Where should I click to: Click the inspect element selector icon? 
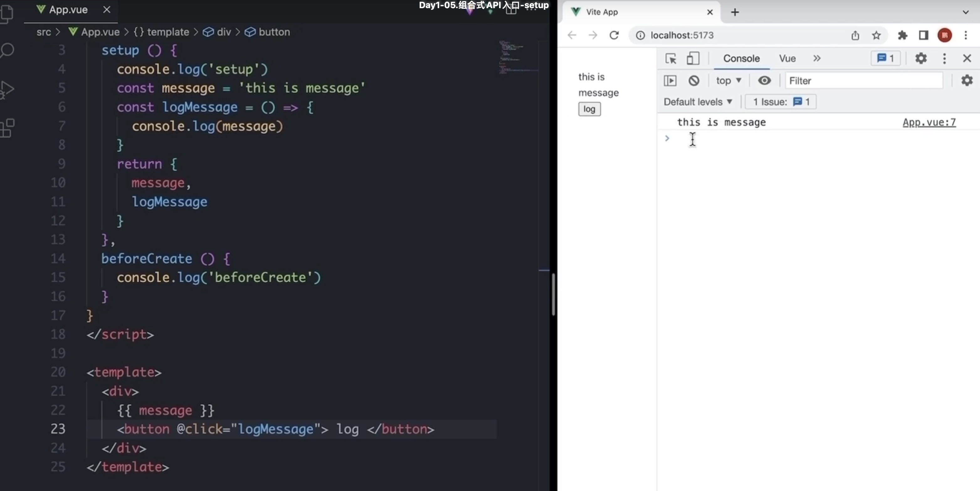670,59
